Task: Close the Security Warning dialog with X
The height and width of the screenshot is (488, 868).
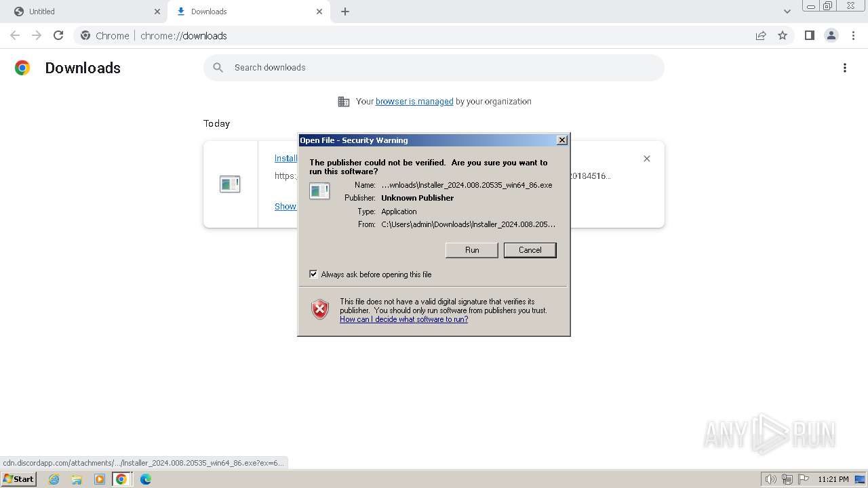Action: [x=561, y=140]
